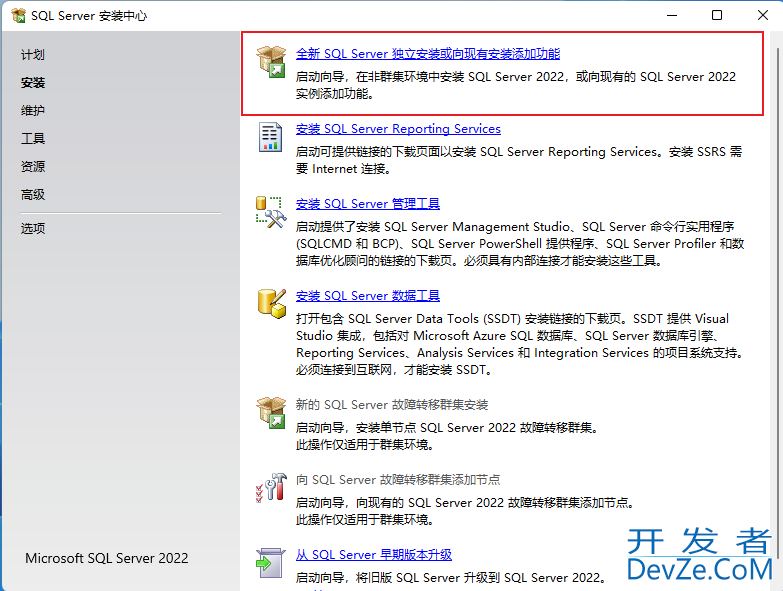
Task: Click the SQL Server title bar app icon
Action: point(18,15)
